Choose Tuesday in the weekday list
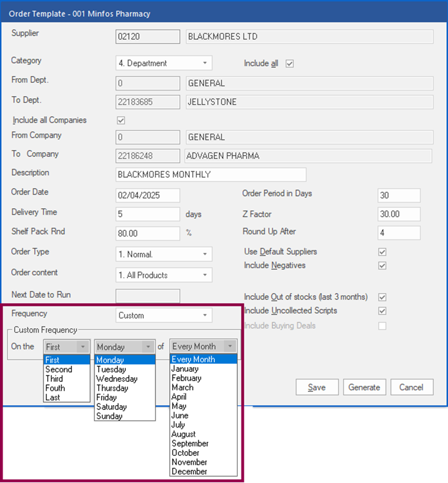448x483 pixels. click(x=125, y=370)
